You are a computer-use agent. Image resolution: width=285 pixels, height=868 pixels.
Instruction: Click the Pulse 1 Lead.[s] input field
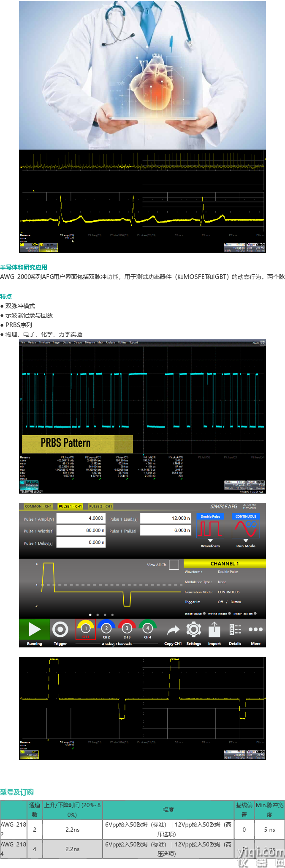click(x=166, y=519)
